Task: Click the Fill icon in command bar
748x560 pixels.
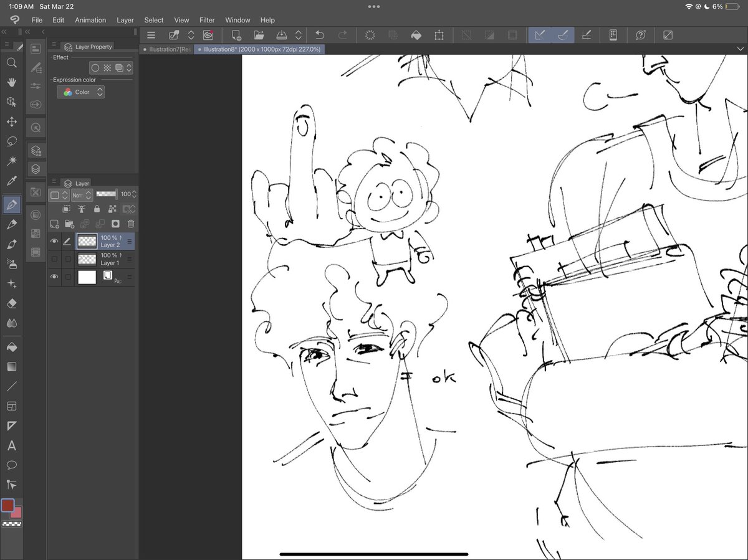Action: (416, 36)
